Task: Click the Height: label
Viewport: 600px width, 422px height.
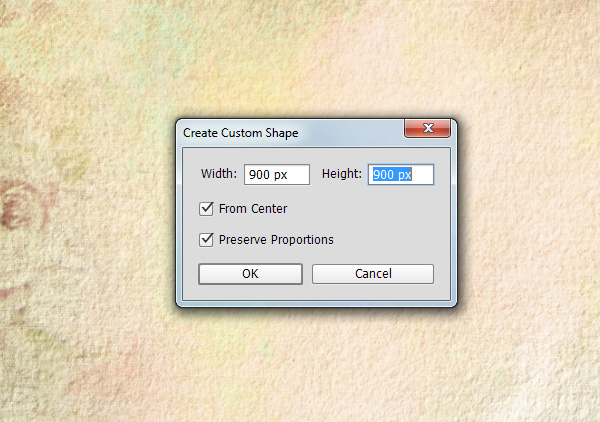Action: [x=342, y=174]
